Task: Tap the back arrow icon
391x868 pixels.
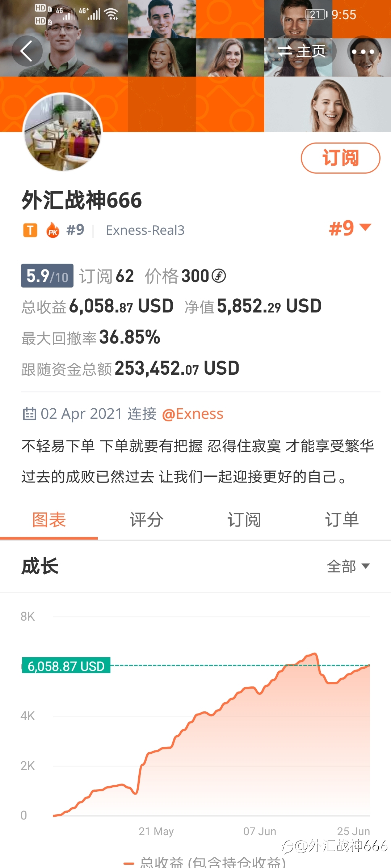Action: click(27, 51)
